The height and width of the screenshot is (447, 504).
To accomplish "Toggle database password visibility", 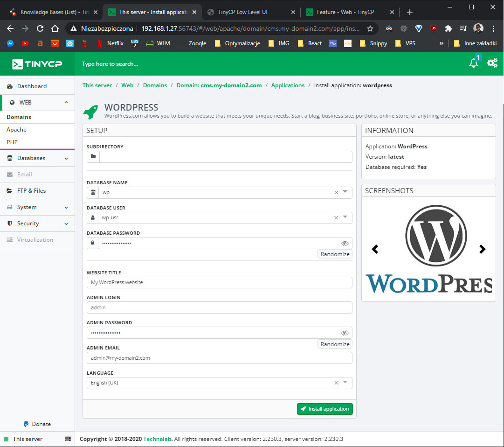I will click(345, 243).
